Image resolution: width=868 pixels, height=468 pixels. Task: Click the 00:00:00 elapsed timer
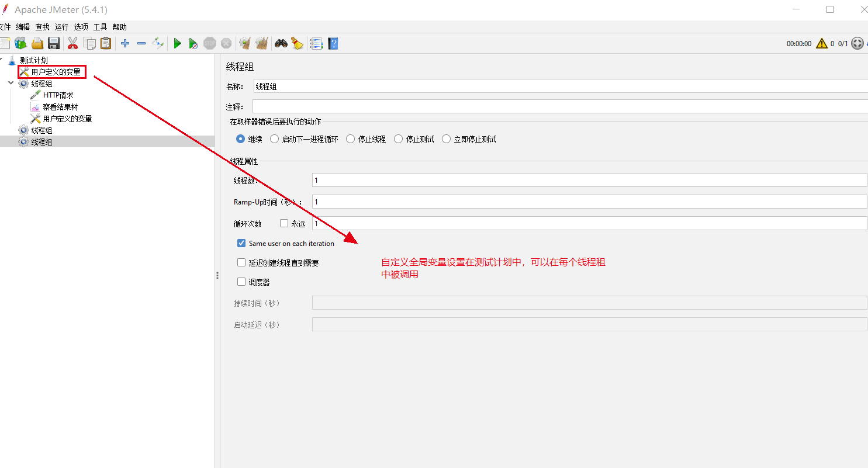[x=799, y=44]
